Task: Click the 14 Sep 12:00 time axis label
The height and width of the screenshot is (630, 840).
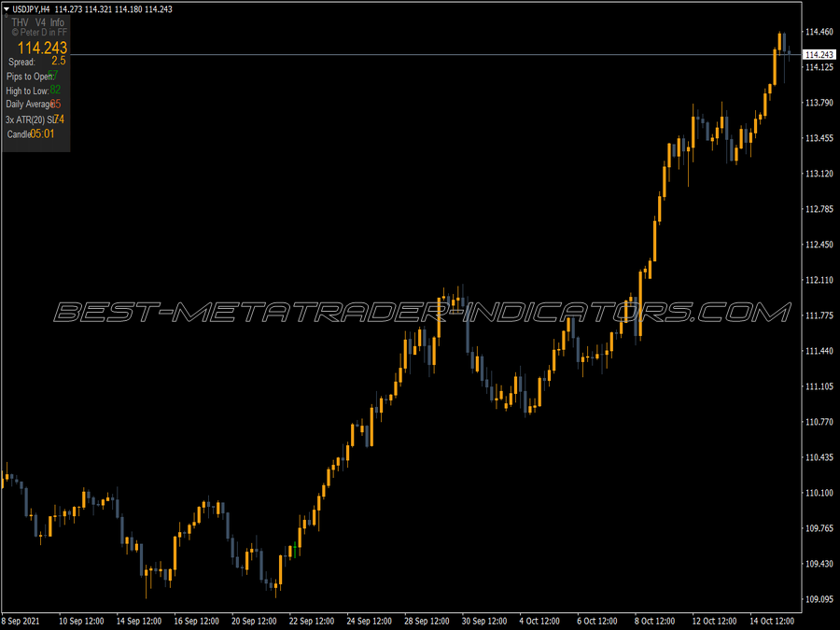Action: pos(139,621)
